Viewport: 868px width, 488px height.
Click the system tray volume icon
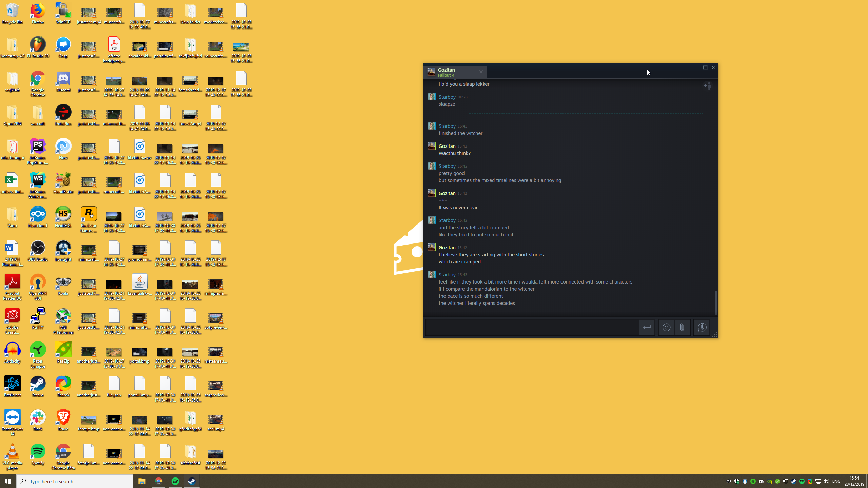pos(826,481)
